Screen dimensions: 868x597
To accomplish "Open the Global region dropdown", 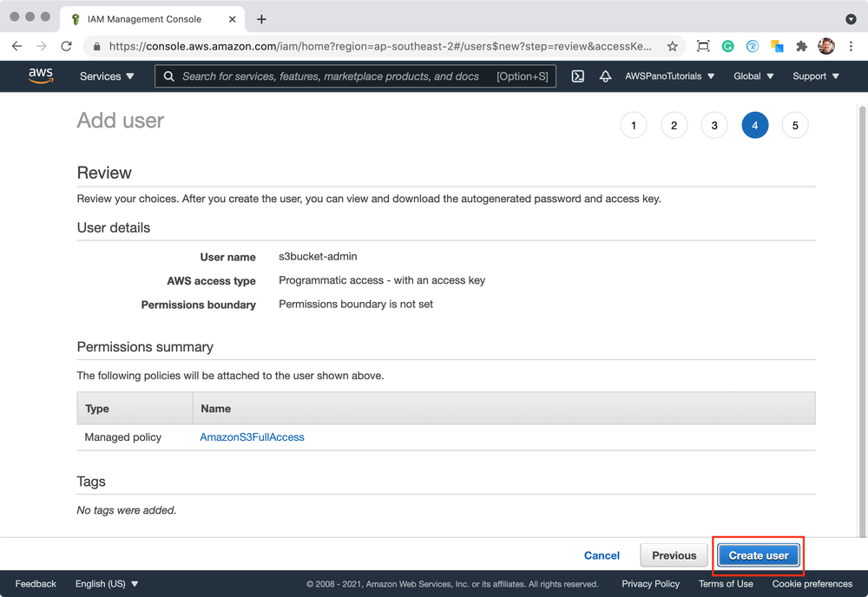I will pyautogui.click(x=753, y=76).
